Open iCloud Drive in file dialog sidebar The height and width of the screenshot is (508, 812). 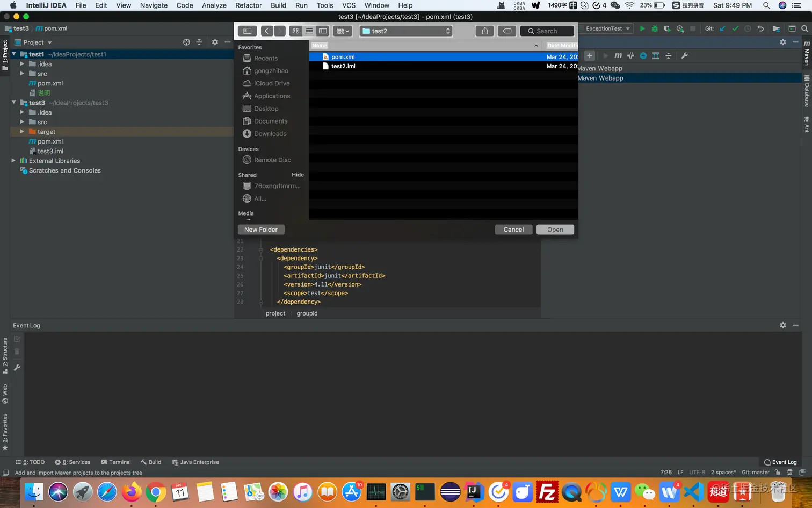point(272,83)
